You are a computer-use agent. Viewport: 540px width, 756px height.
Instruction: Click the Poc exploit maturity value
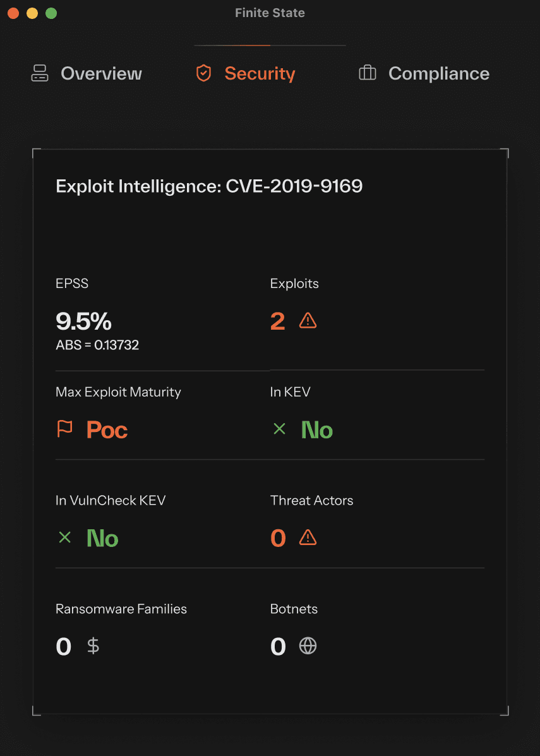[x=107, y=430]
